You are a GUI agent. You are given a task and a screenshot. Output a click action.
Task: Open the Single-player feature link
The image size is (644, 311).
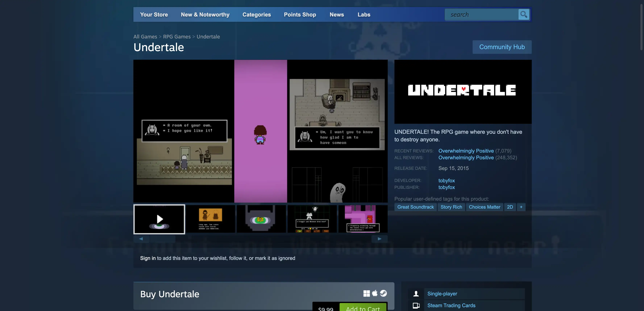coord(442,294)
